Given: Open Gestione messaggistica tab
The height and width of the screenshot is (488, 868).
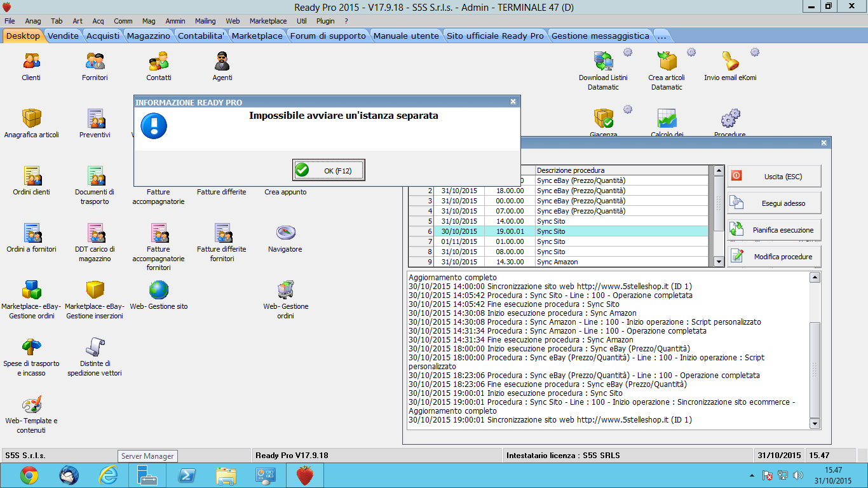Looking at the screenshot, I should 600,36.
